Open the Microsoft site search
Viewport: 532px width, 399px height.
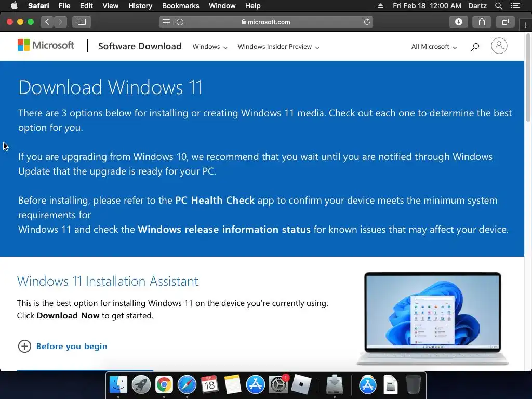[475, 46]
